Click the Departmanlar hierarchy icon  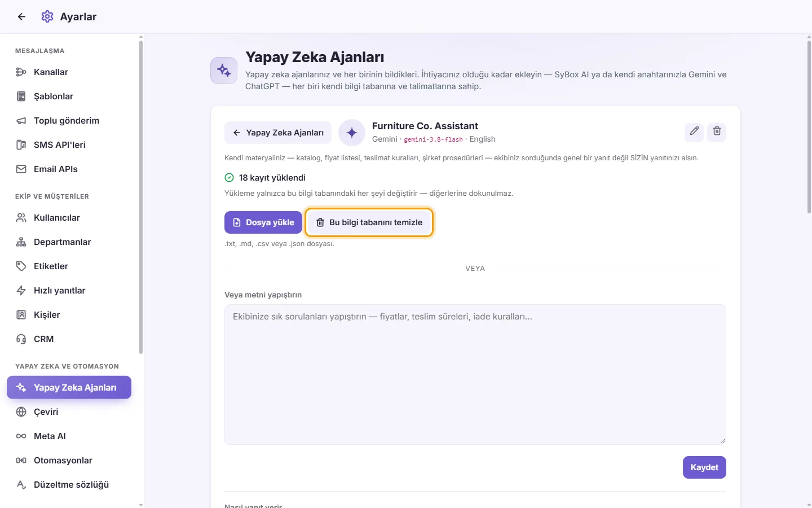[x=21, y=242]
